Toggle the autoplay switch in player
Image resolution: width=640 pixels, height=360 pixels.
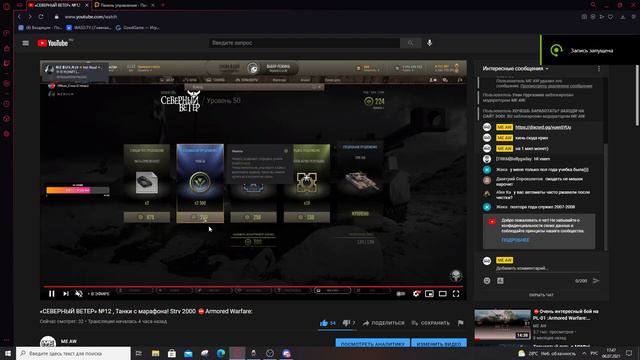coord(401,293)
